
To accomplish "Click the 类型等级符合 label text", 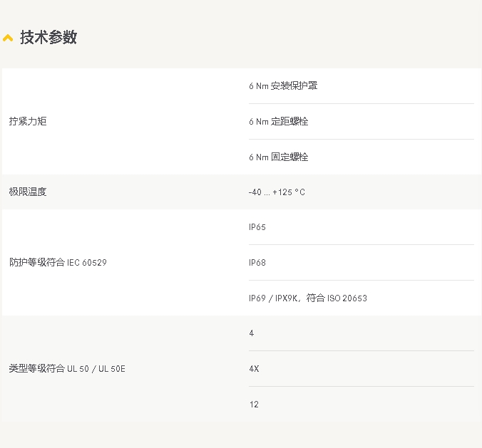I will coord(37,369).
